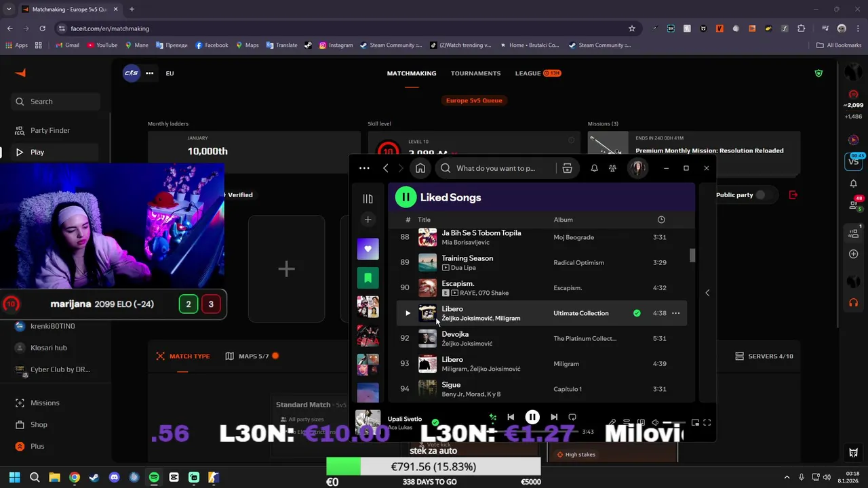868x488 pixels.
Task: Pause playback in Spotify bottom bar
Action: (532, 418)
